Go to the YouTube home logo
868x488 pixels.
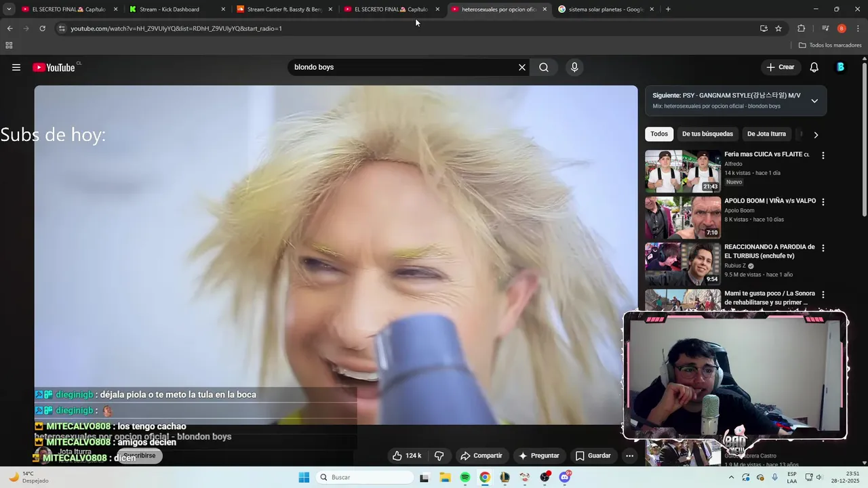click(54, 67)
